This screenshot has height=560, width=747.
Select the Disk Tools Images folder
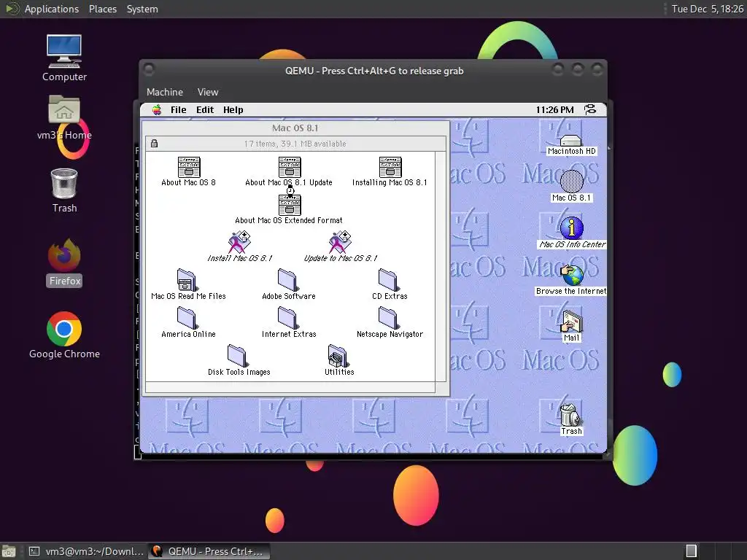[x=237, y=356]
